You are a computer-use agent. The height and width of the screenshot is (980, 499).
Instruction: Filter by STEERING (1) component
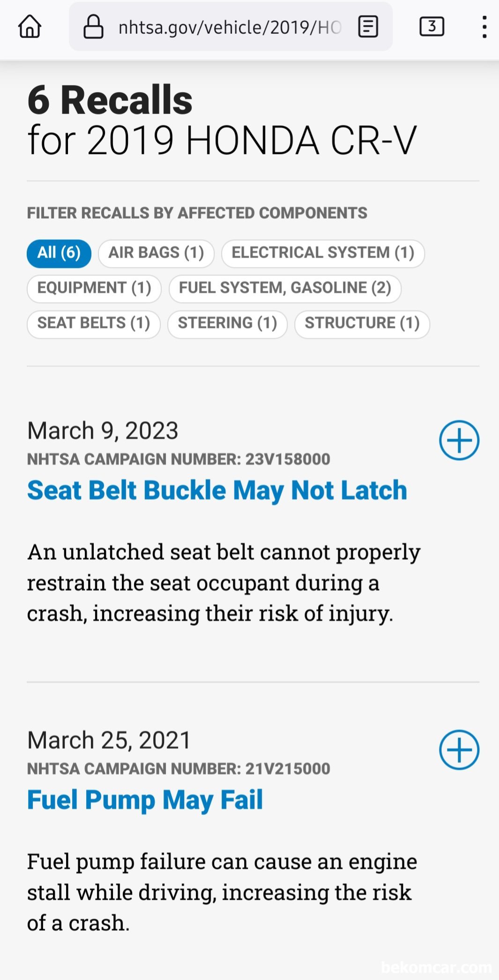tap(228, 324)
